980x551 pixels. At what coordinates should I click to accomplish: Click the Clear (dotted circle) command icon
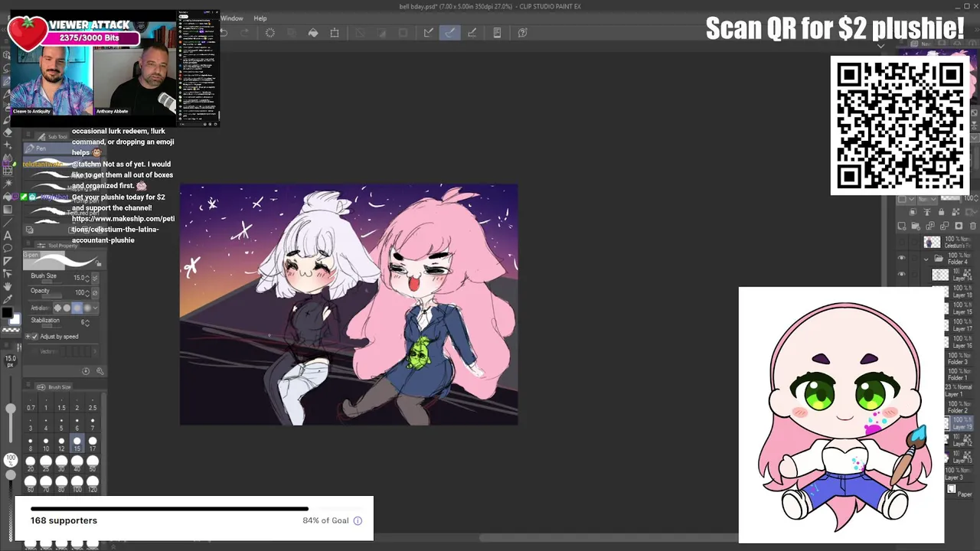point(269,33)
